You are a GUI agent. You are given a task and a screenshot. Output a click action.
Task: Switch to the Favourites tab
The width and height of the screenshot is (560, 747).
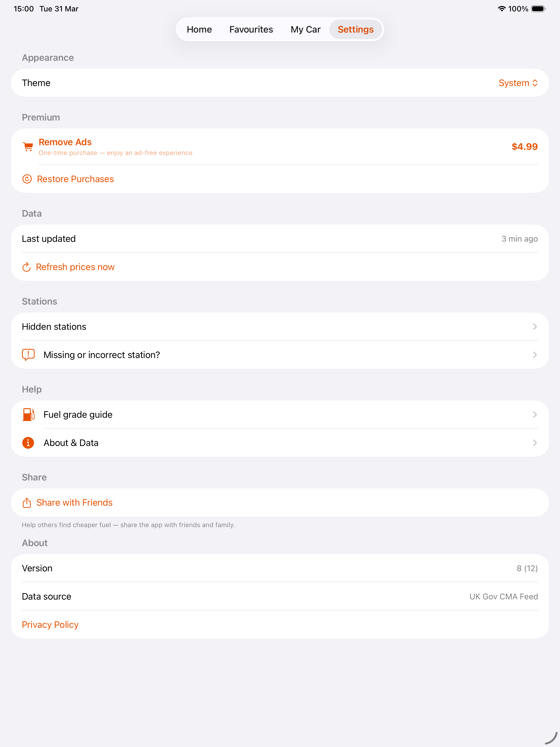click(251, 29)
